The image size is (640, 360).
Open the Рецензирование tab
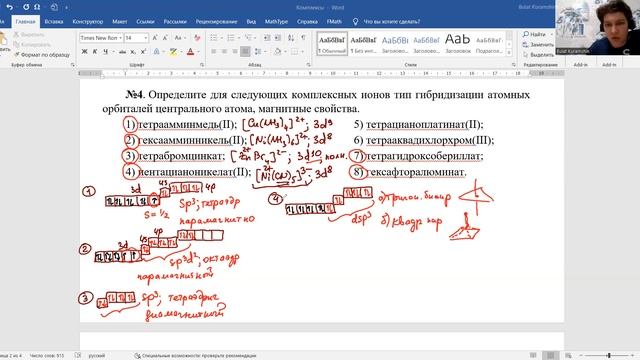tap(216, 22)
